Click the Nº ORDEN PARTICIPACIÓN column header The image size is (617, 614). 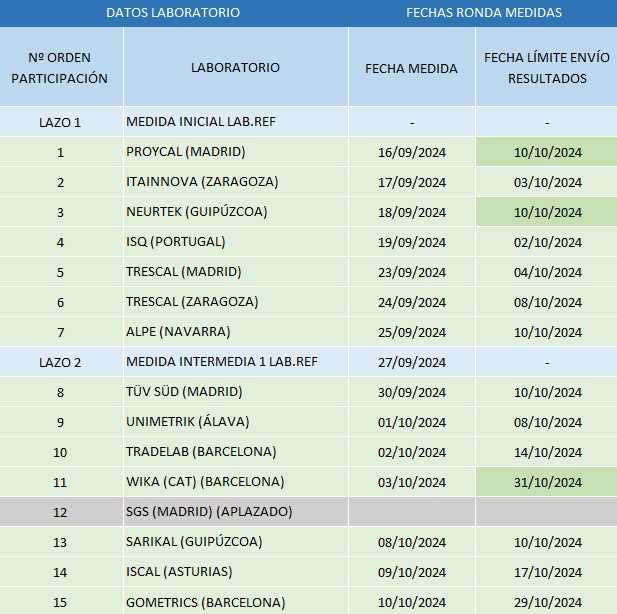pyautogui.click(x=61, y=67)
